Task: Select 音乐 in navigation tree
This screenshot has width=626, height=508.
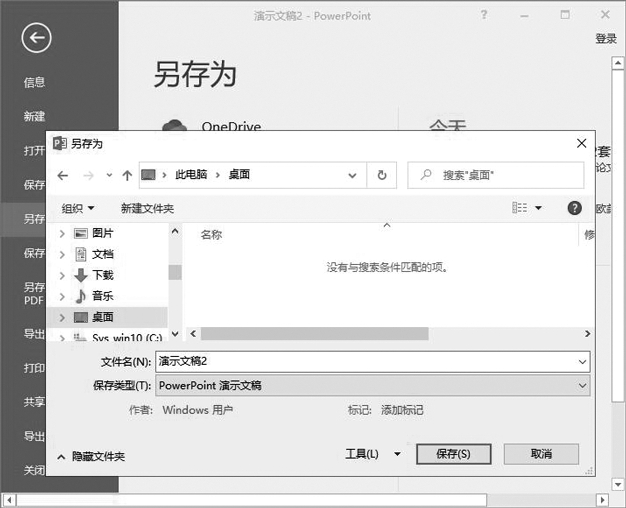Action: (103, 296)
